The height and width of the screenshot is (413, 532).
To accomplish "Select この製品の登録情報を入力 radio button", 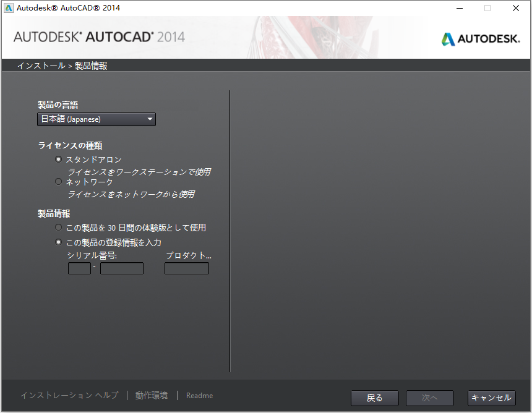I will click(x=58, y=242).
